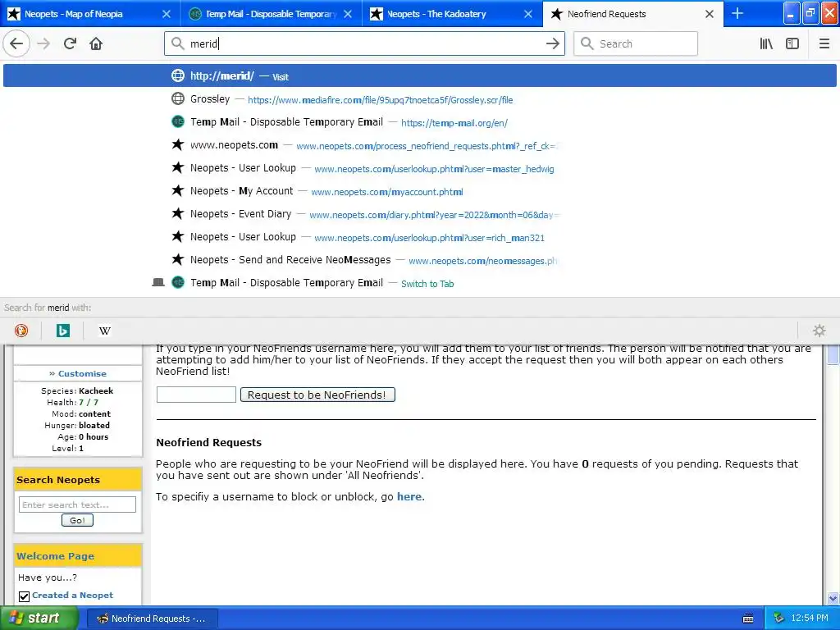Viewport: 840px width, 630px height.
Task: Open User Lookup rich_man321 suggestion
Action: (419, 237)
